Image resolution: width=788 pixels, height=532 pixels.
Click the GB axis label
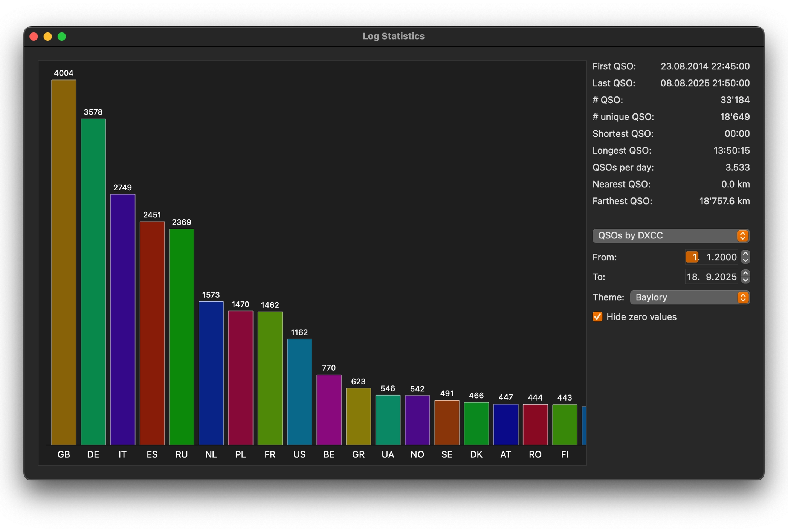click(x=64, y=454)
